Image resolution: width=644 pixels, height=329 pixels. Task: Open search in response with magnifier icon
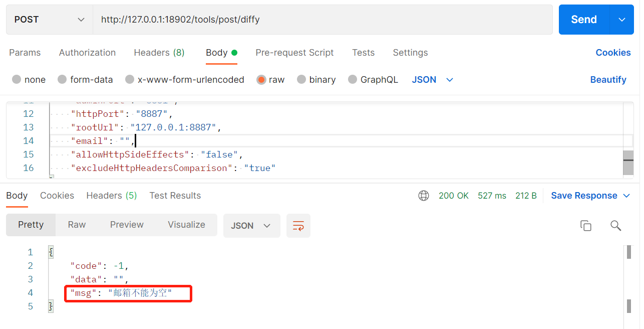[x=616, y=226]
